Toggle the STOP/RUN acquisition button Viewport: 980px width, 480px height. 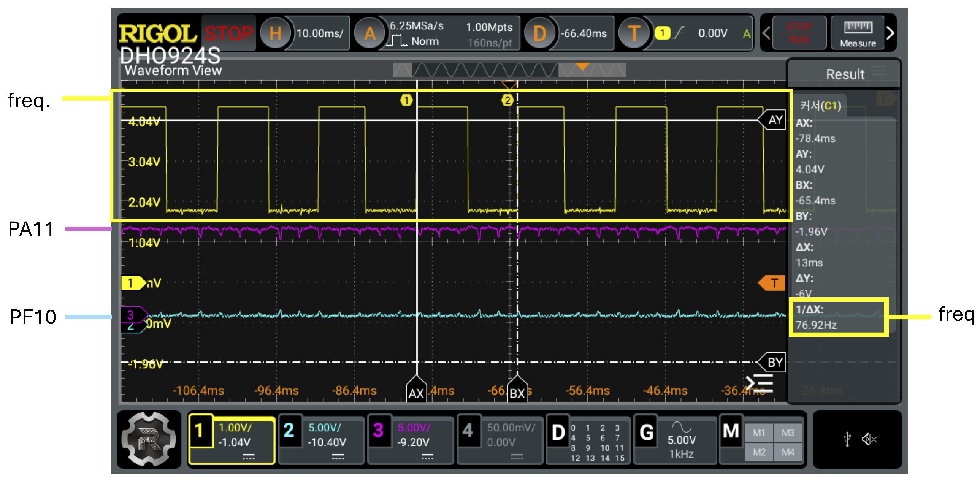point(799,33)
